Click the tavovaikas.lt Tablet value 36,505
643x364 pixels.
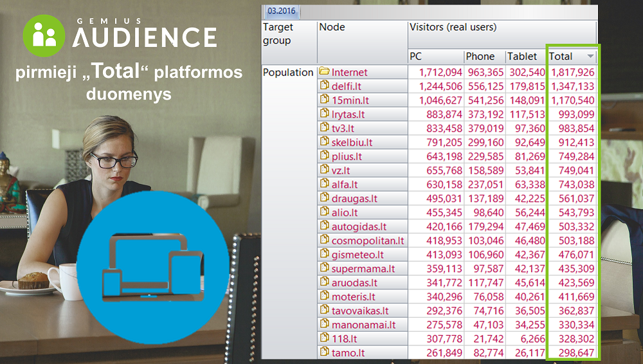[530, 311]
